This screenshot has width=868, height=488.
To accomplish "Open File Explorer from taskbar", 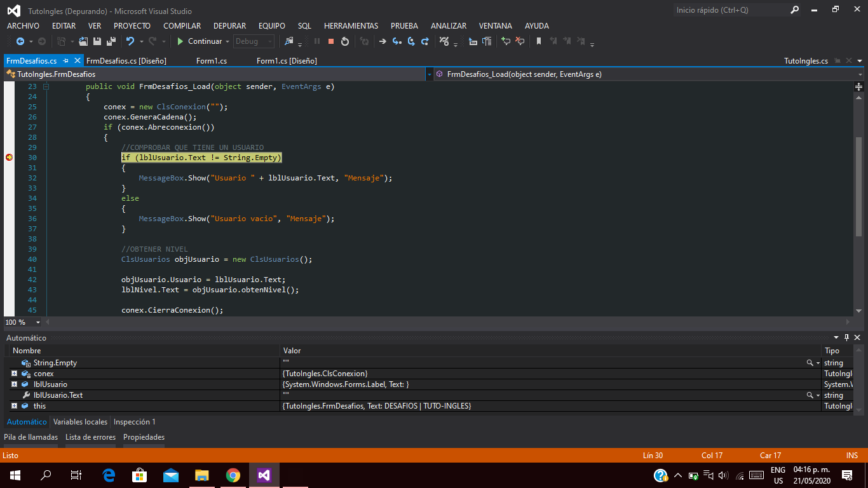I will (x=202, y=475).
